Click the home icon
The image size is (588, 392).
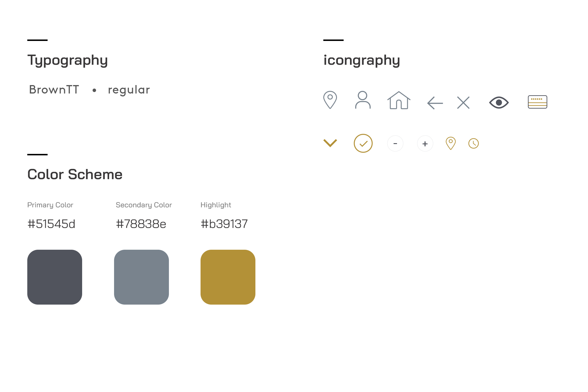399,100
